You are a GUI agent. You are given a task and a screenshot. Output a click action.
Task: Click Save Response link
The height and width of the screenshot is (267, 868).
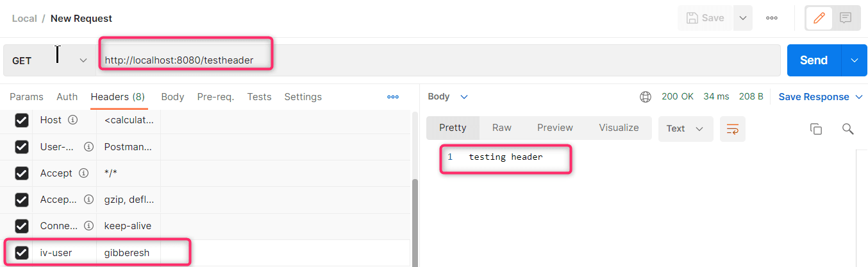click(814, 97)
